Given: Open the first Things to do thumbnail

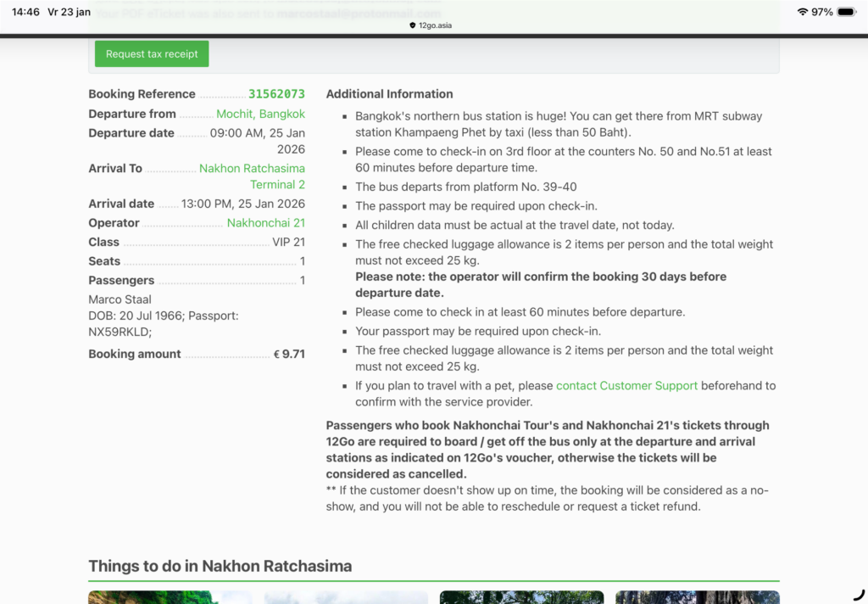Looking at the screenshot, I should pos(170,597).
